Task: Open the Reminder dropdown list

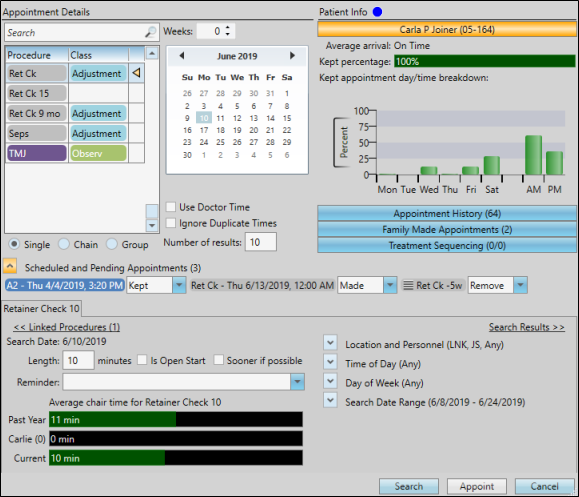Action: 297,382
